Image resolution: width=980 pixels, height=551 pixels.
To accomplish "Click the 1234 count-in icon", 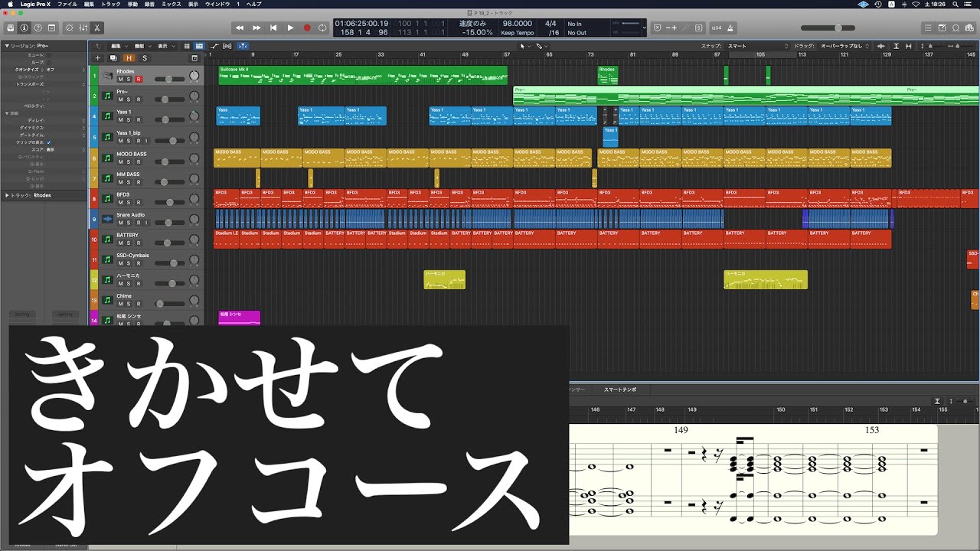I will (x=716, y=28).
